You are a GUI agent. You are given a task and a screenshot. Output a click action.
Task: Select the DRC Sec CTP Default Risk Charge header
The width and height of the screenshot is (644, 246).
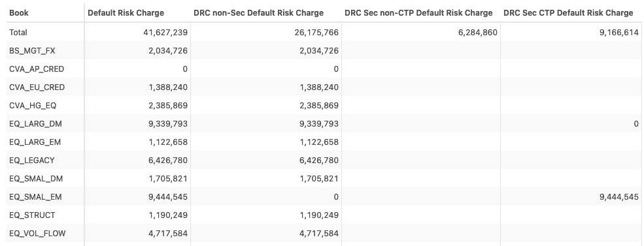[x=568, y=13]
